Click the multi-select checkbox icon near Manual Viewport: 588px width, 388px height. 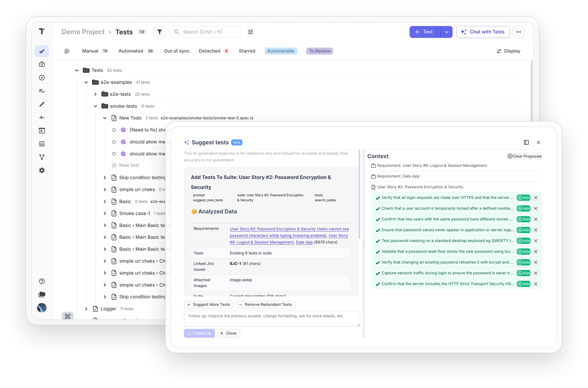click(x=67, y=51)
